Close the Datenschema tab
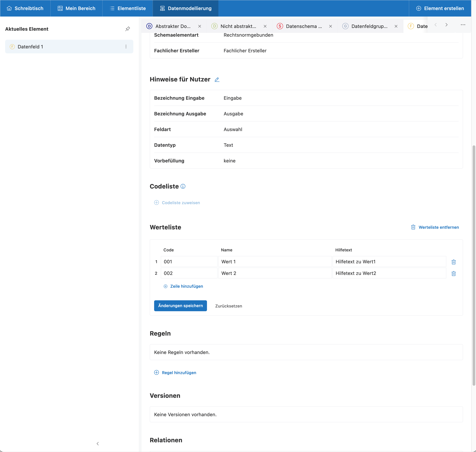Screen dimensions: 476x452 [330, 26]
